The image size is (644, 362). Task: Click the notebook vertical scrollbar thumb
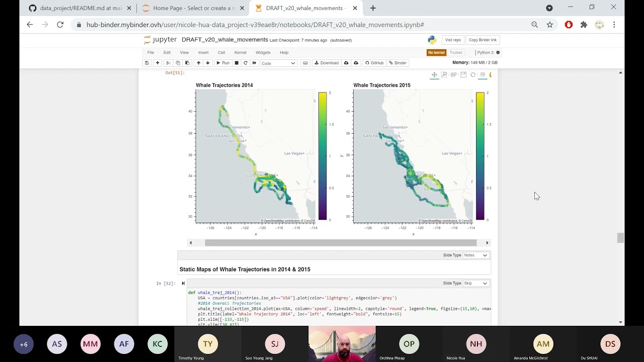point(620,238)
